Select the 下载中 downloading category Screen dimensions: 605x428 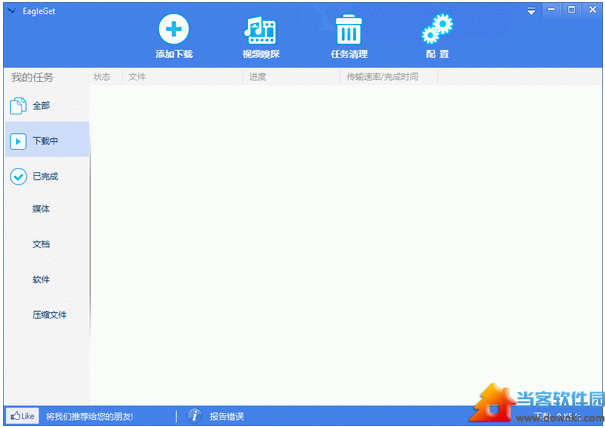pyautogui.click(x=47, y=141)
